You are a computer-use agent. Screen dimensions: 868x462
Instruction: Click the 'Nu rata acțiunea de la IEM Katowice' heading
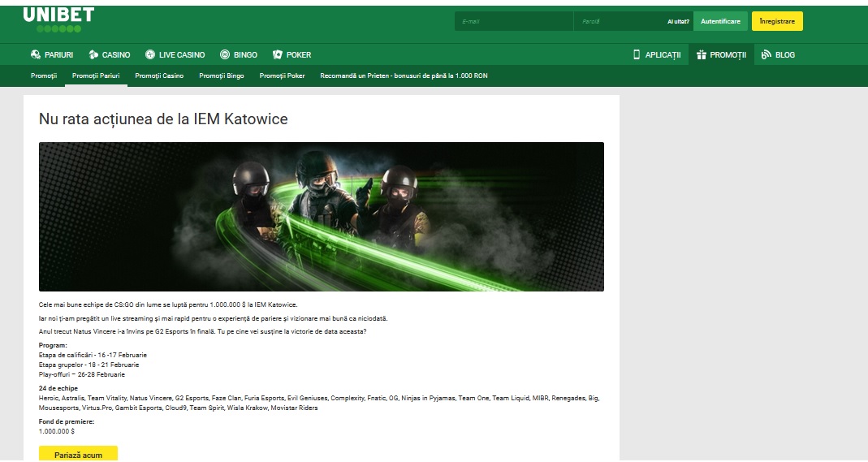click(x=163, y=119)
